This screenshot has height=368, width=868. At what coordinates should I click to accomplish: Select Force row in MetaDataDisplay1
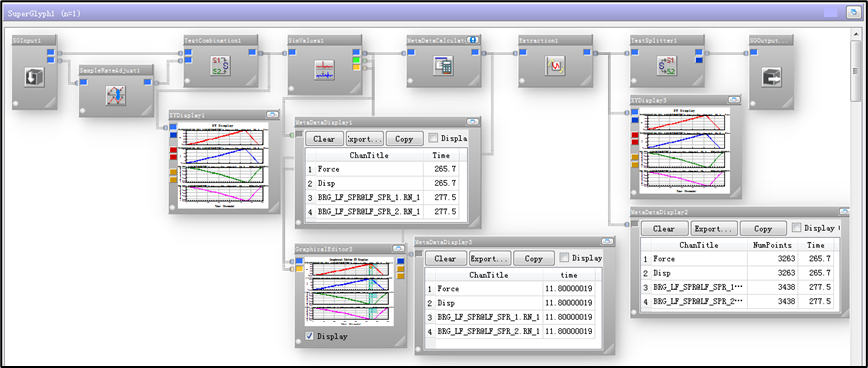click(x=383, y=169)
